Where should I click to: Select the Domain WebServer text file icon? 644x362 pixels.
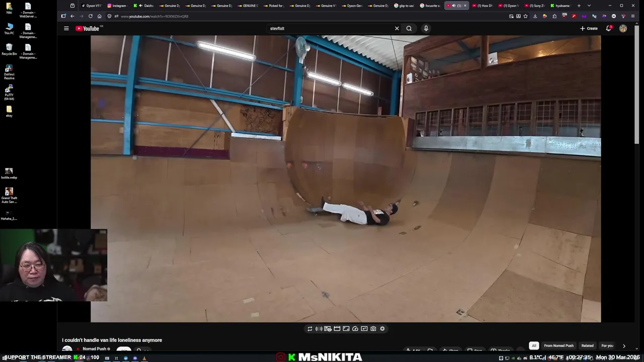pyautogui.click(x=28, y=10)
